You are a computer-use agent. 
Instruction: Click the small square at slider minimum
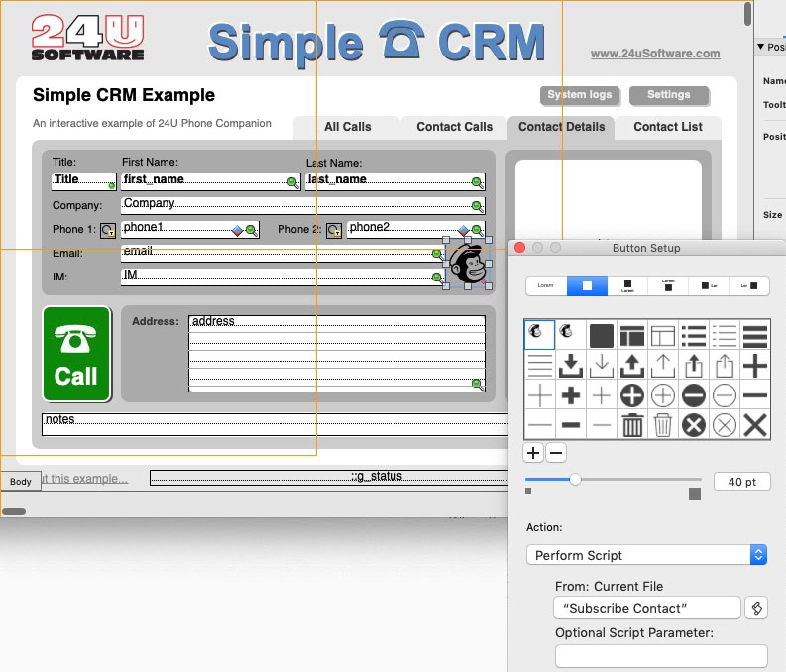coord(528,491)
